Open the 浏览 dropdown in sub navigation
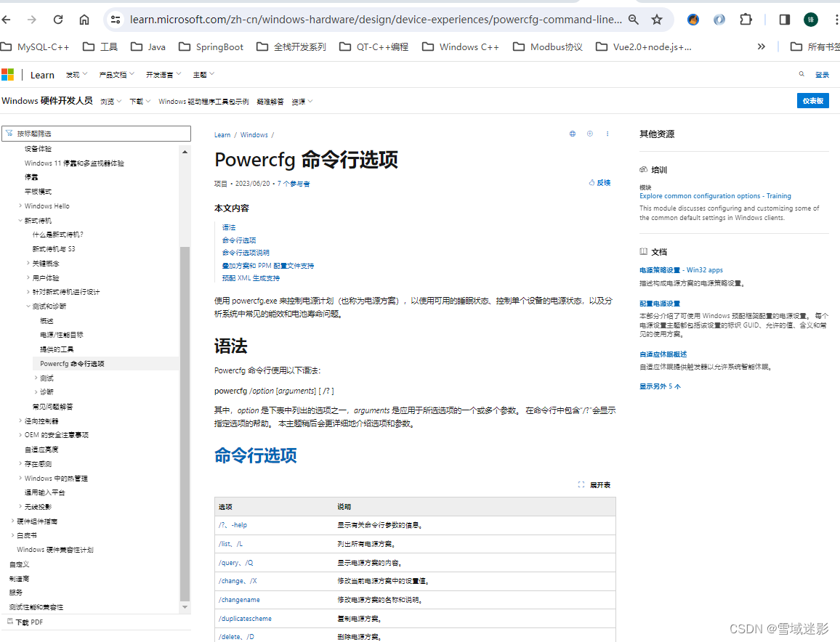This screenshot has height=642, width=840. click(111, 101)
